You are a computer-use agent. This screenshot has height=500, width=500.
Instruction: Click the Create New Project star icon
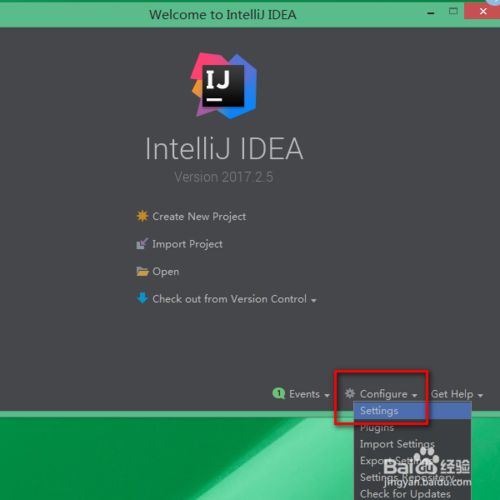(x=142, y=216)
